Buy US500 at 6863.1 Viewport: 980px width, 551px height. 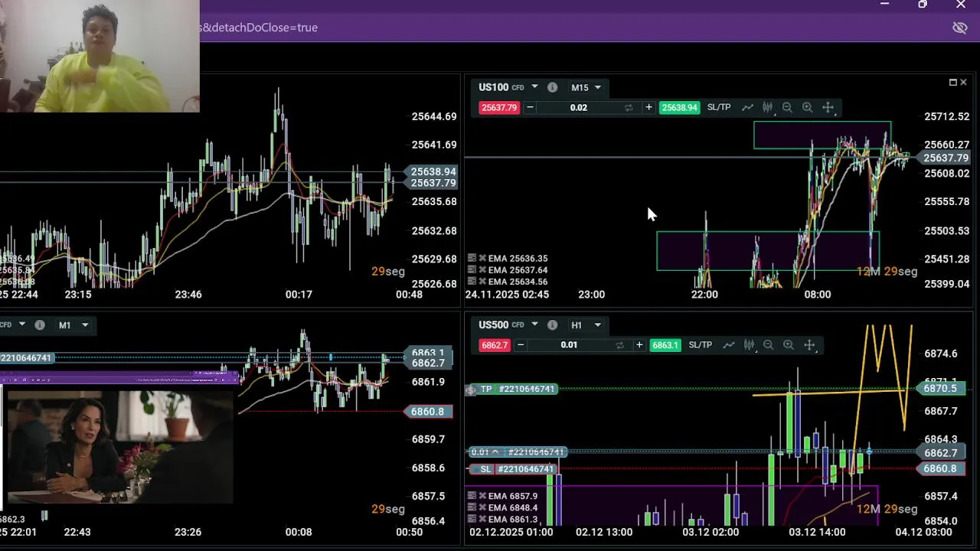(665, 345)
